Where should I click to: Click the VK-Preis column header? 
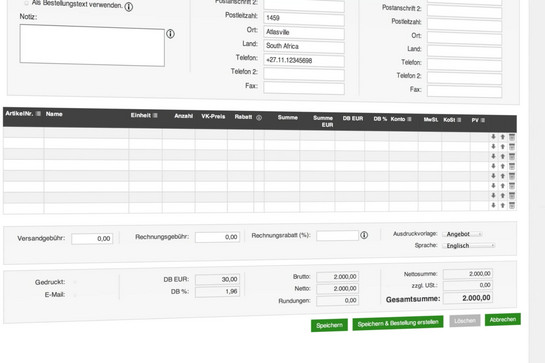tap(213, 116)
